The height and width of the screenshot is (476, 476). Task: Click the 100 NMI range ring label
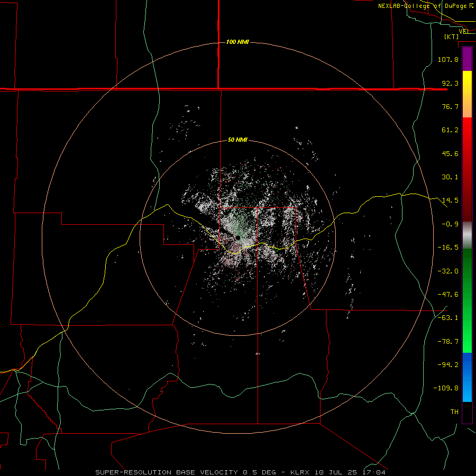coord(237,42)
